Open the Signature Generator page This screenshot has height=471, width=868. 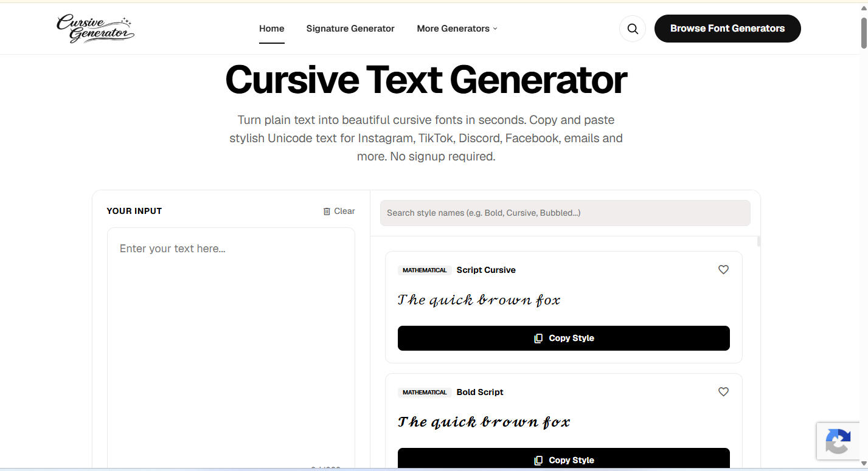tap(350, 29)
